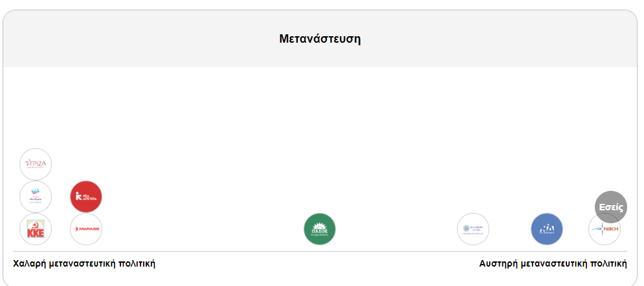Select the ΣΥΡΙΖΑ party logo
The image size is (644, 286).
click(36, 164)
